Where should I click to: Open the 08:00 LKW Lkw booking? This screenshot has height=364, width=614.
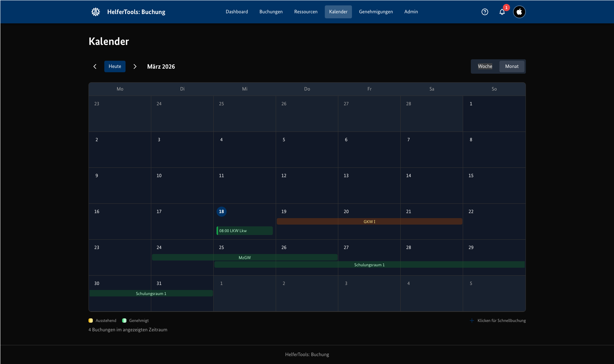point(245,231)
